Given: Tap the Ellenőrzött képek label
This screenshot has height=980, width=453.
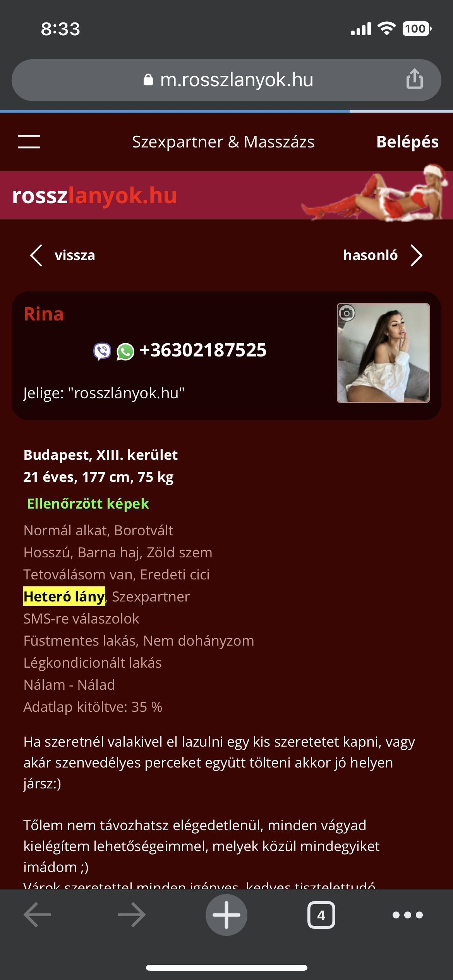Looking at the screenshot, I should click(88, 504).
